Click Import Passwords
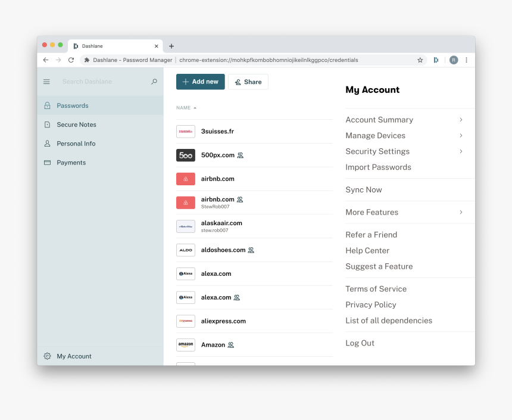The image size is (512, 420). 378,167
